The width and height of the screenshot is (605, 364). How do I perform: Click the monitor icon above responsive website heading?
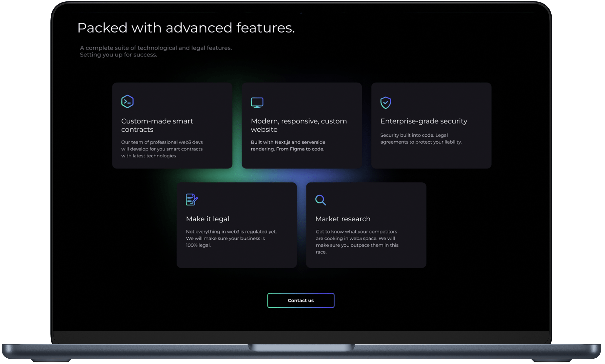pyautogui.click(x=257, y=102)
